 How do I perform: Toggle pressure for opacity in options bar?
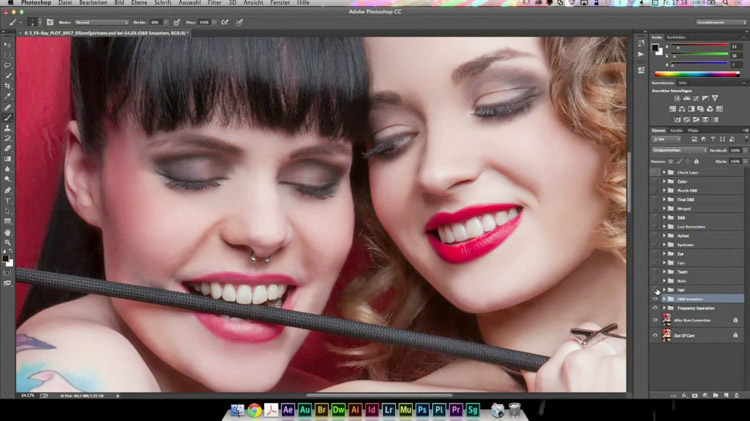tap(177, 22)
